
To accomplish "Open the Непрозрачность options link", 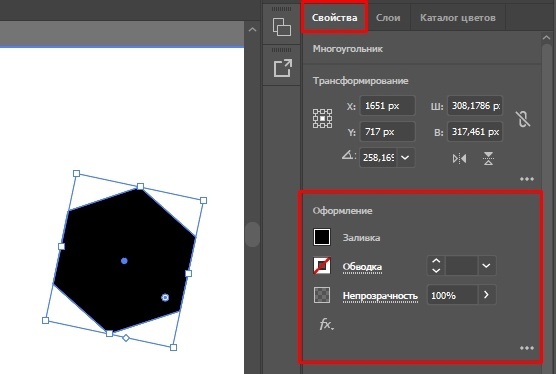I will coord(380,296).
